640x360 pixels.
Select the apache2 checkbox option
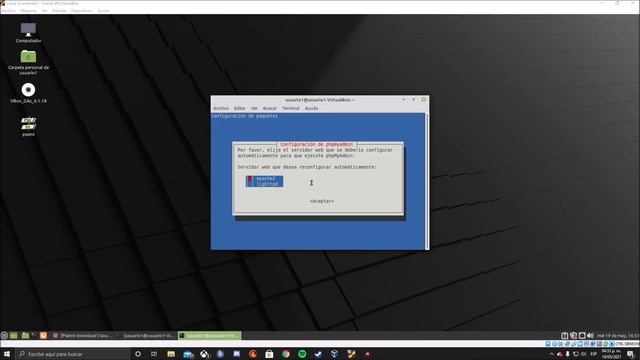pos(264,179)
